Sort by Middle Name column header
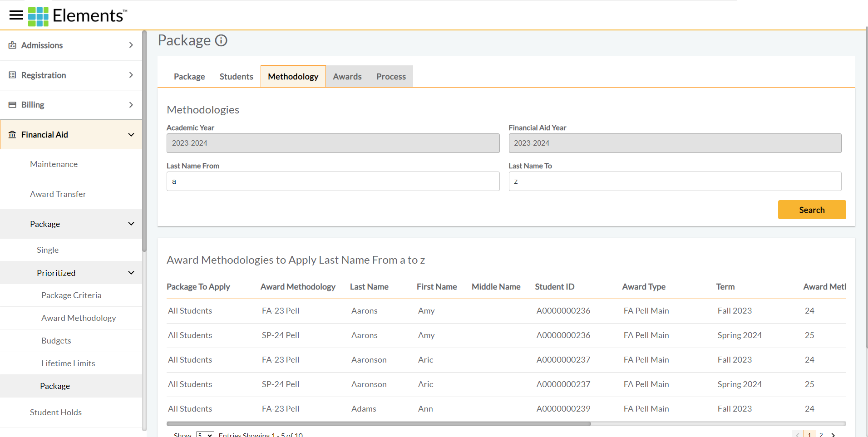Viewport: 868px width, 437px height. tap(496, 287)
